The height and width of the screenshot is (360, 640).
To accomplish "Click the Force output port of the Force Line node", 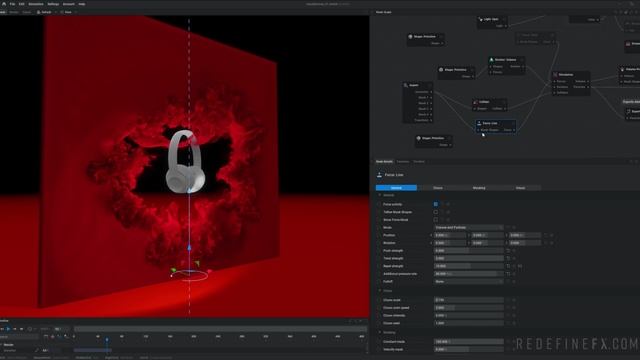I will pos(513,130).
